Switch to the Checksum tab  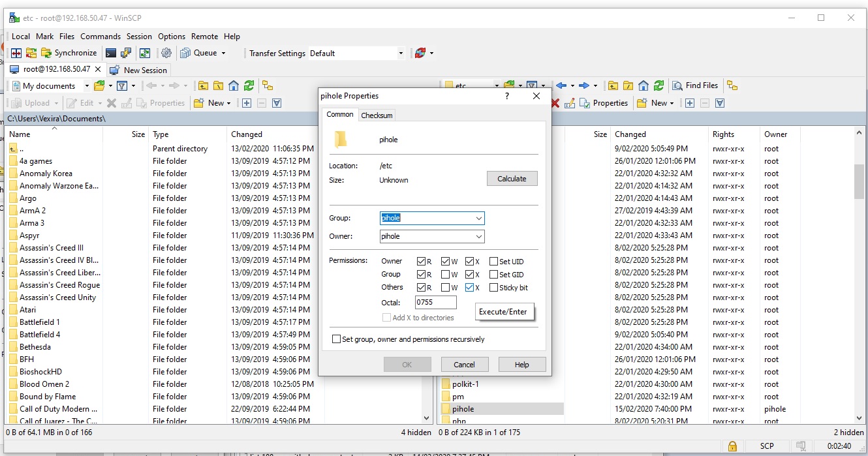coord(377,115)
